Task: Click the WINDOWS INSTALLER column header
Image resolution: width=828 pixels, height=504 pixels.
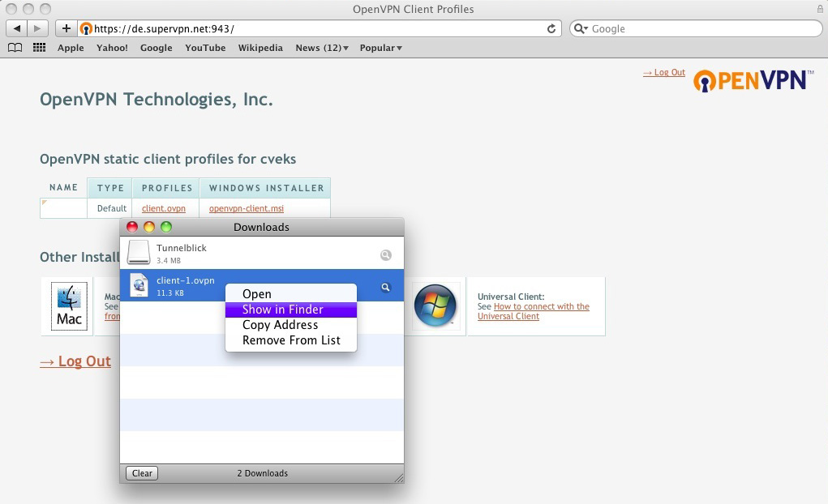Action: tap(266, 188)
